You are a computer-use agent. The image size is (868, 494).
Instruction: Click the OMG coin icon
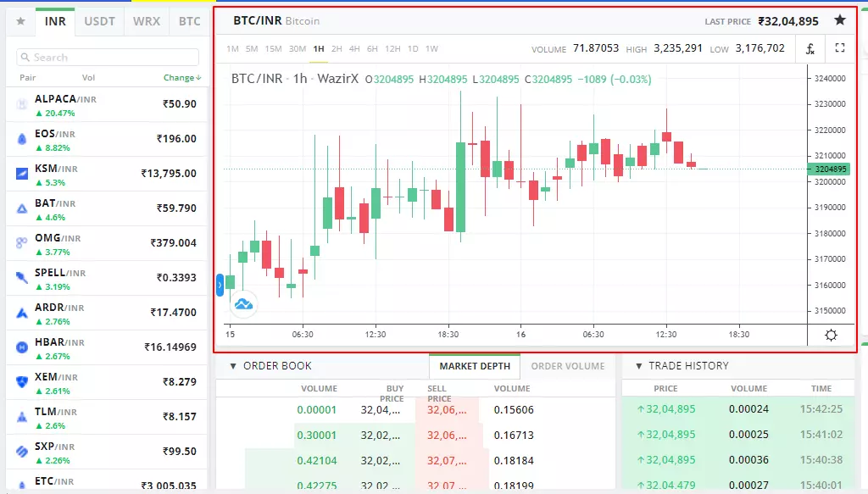tap(21, 243)
